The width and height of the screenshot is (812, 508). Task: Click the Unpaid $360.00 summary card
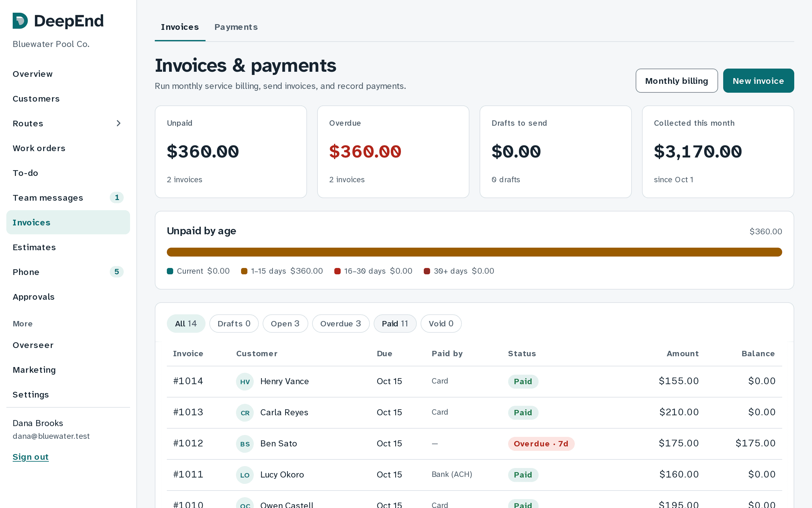pyautogui.click(x=231, y=152)
